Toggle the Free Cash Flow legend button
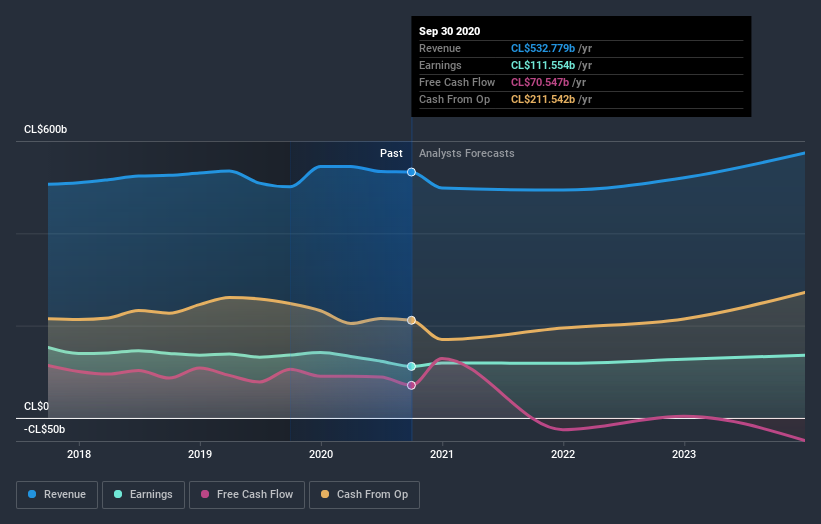Image resolution: width=821 pixels, height=524 pixels. click(x=247, y=495)
